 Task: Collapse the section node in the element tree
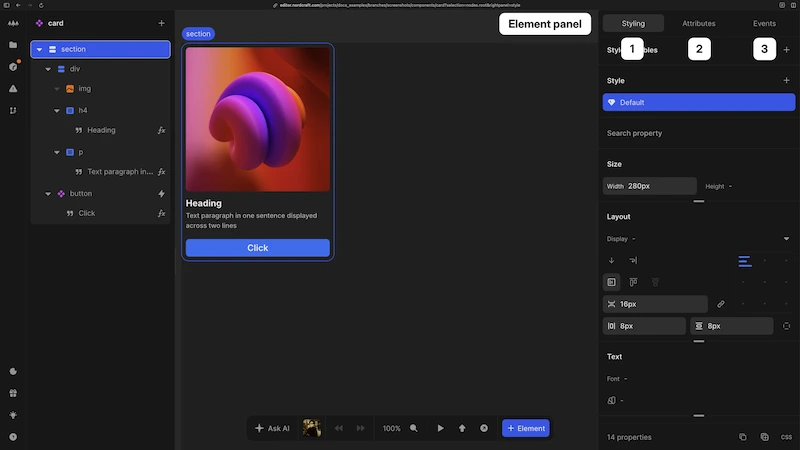pyautogui.click(x=39, y=49)
